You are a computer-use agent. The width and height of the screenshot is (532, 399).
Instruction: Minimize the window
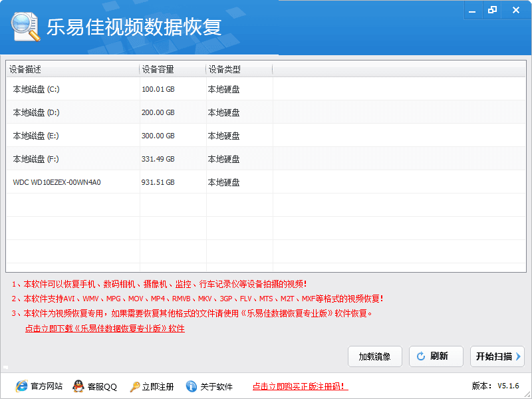(x=472, y=11)
